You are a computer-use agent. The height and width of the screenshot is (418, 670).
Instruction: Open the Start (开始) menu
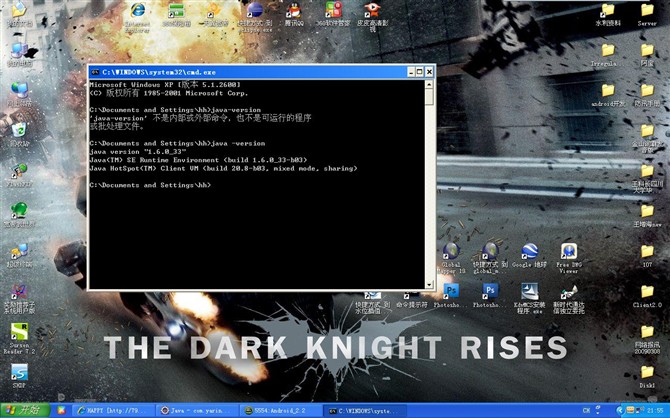tap(25, 410)
